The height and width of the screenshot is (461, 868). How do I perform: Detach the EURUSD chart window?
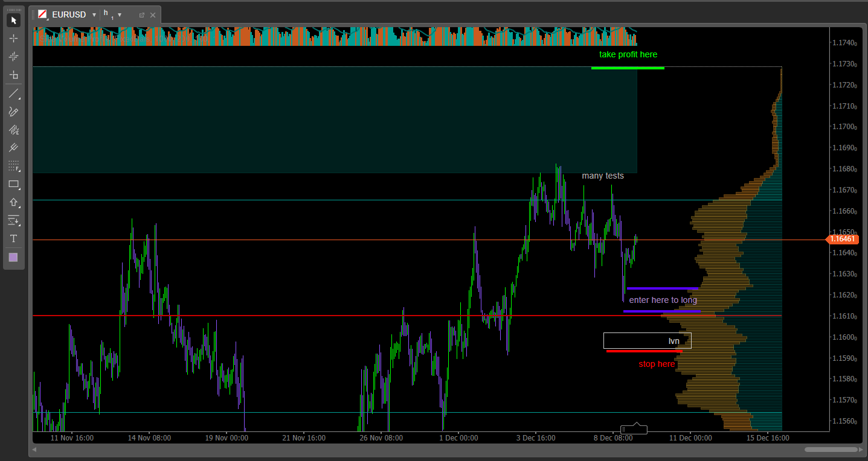(141, 15)
